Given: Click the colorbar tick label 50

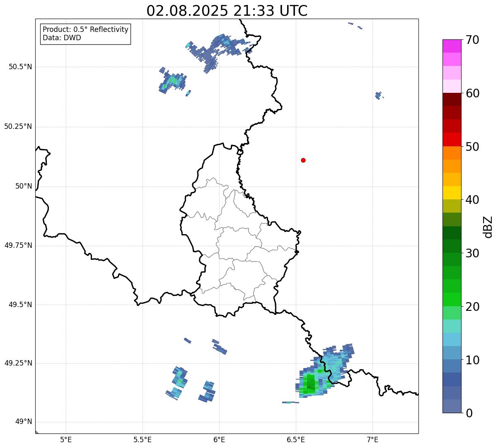Looking at the screenshot, I should click(x=472, y=147).
